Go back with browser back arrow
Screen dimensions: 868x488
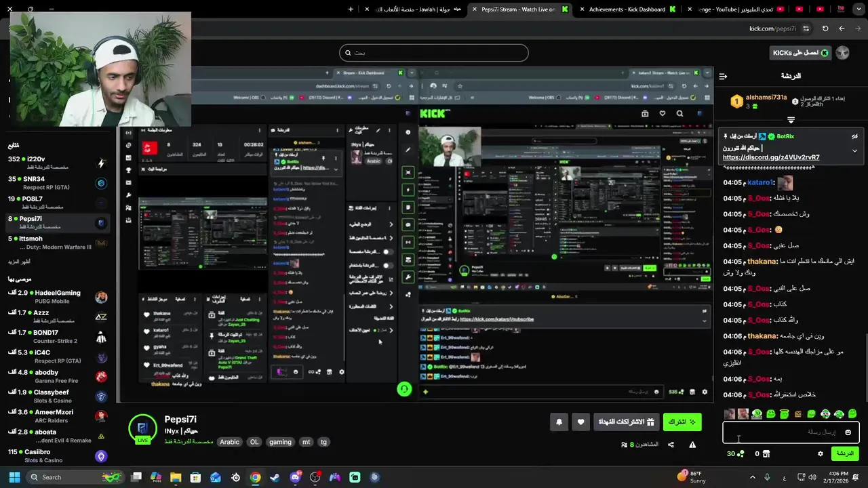(842, 28)
